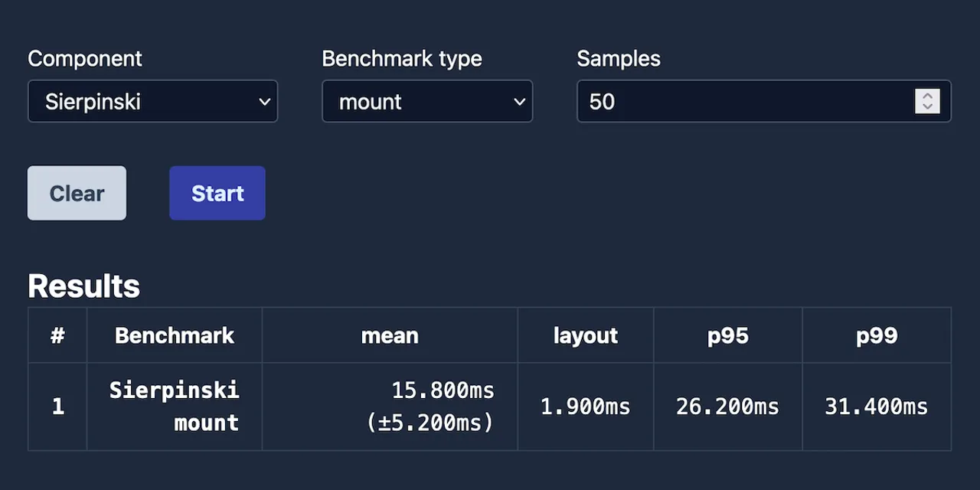
Task: Click the p99 column header
Action: pyautogui.click(x=877, y=335)
